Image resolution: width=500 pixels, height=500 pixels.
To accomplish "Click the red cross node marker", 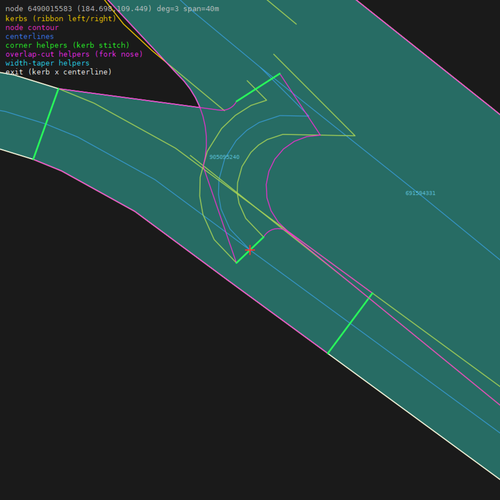I will pyautogui.click(x=250, y=249).
